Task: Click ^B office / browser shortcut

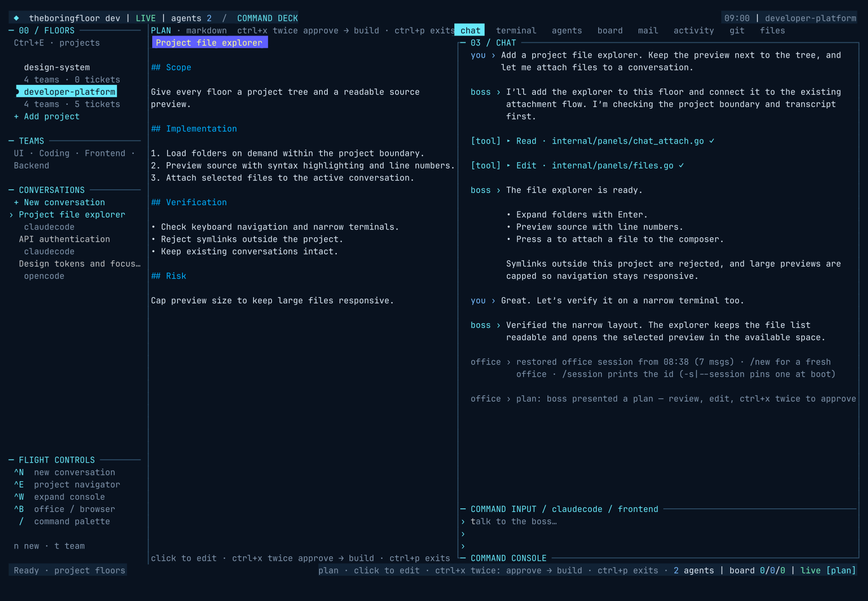Action: coord(64,509)
